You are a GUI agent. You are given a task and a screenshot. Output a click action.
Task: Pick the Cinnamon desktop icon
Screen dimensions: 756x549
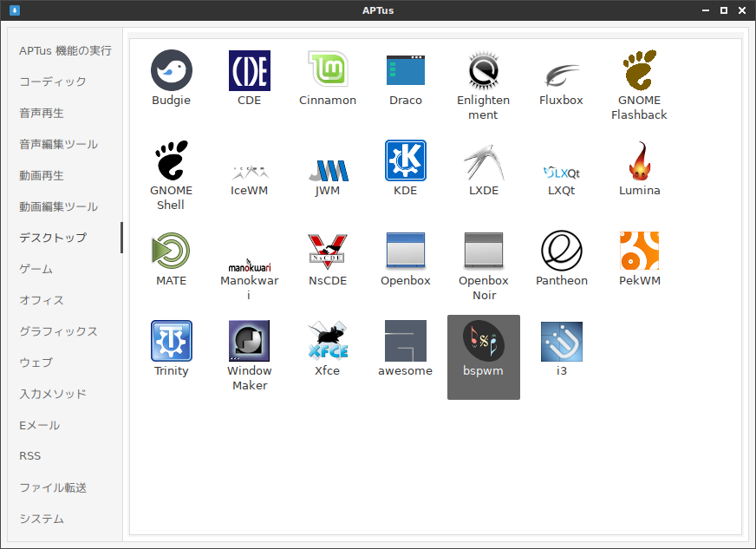click(328, 70)
